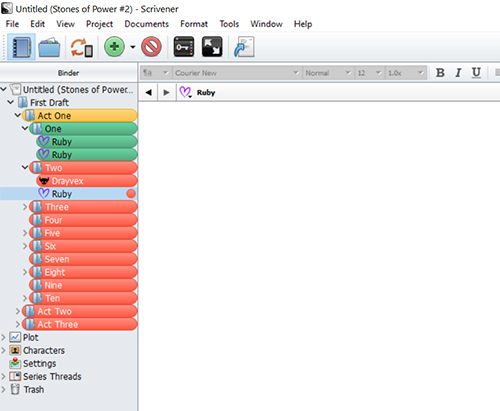Open the View menu
The width and height of the screenshot is (500, 411).
pos(65,24)
